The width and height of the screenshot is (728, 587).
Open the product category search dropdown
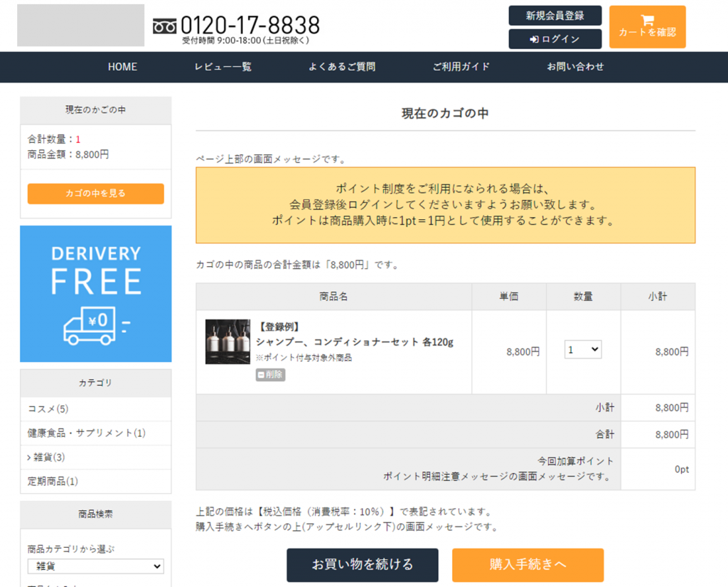(x=95, y=566)
